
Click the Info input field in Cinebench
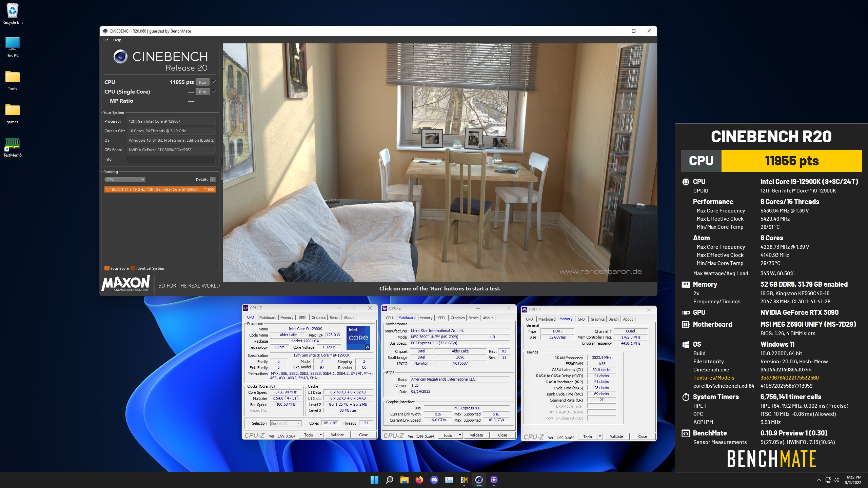click(x=171, y=159)
